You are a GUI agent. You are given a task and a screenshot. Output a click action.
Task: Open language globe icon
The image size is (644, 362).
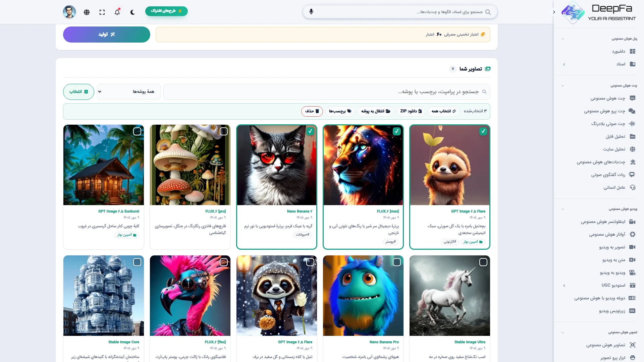(87, 12)
